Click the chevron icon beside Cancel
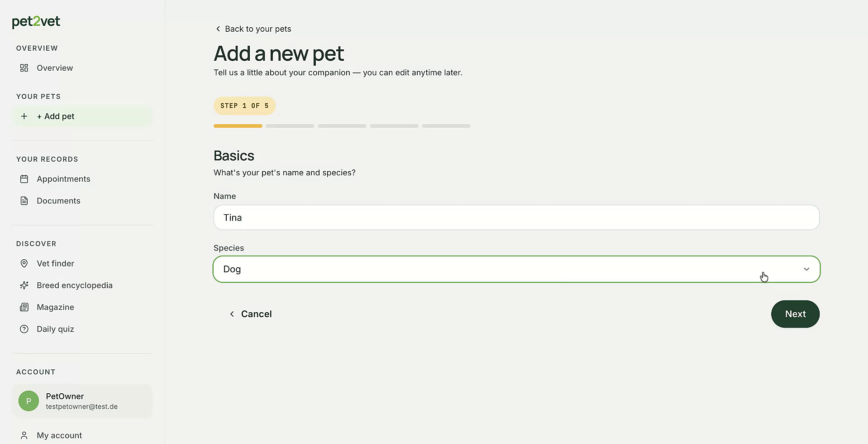 232,314
